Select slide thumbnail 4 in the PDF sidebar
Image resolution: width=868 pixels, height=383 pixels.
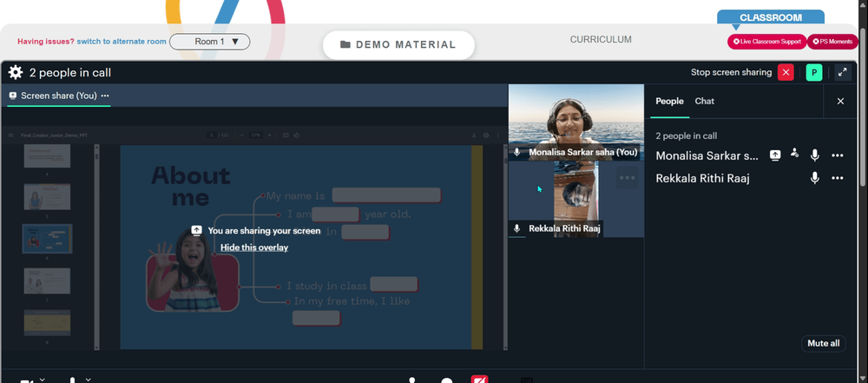tap(47, 156)
